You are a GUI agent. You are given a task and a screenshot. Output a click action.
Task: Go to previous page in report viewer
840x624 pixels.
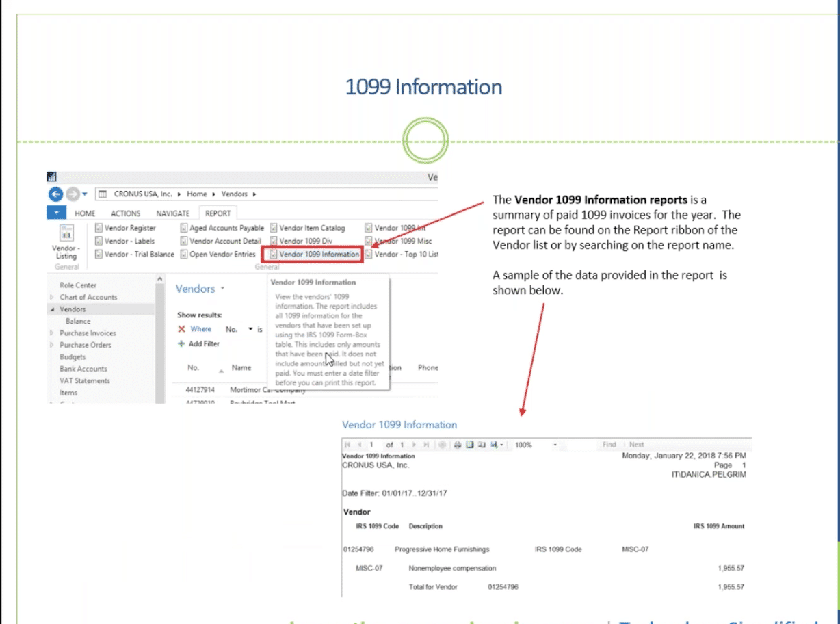(x=359, y=445)
